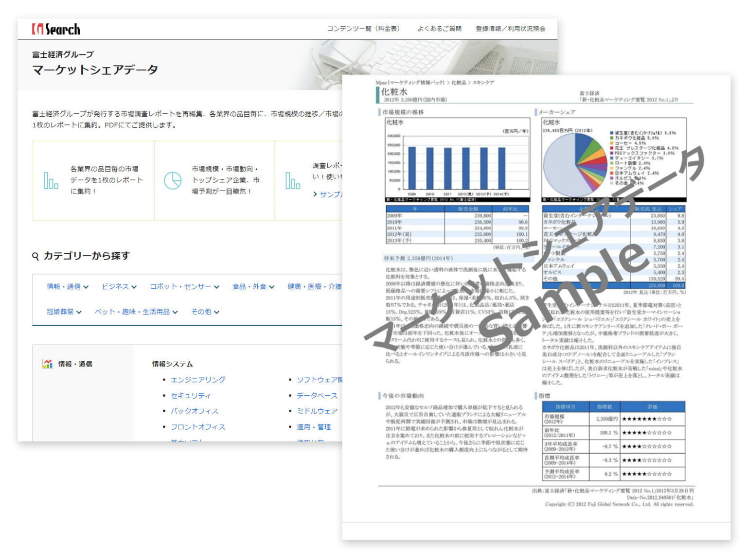The image size is (747, 560).
Task: Expand the 情報・通信 category dropdown
Action: pos(67,287)
